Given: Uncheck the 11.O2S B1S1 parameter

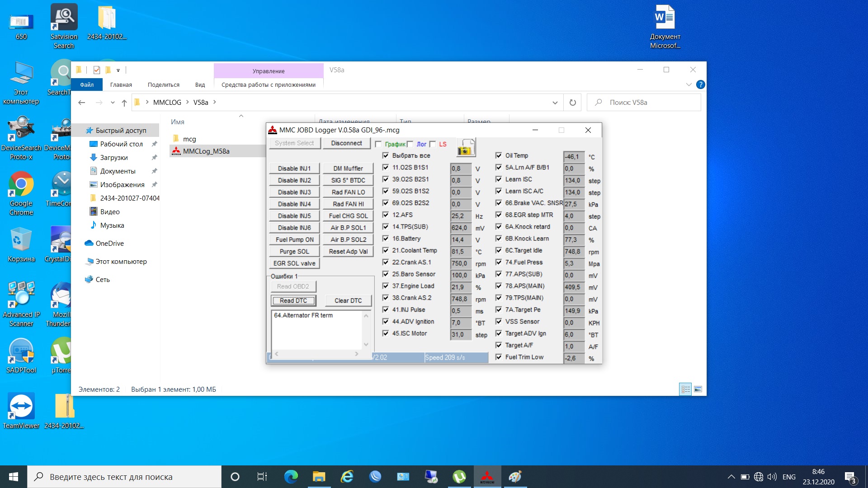Looking at the screenshot, I should coord(386,167).
